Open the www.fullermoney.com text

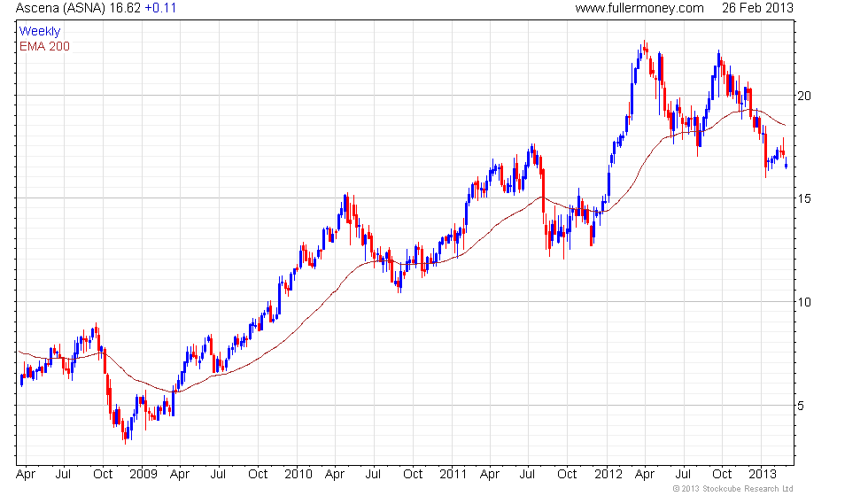[639, 8]
